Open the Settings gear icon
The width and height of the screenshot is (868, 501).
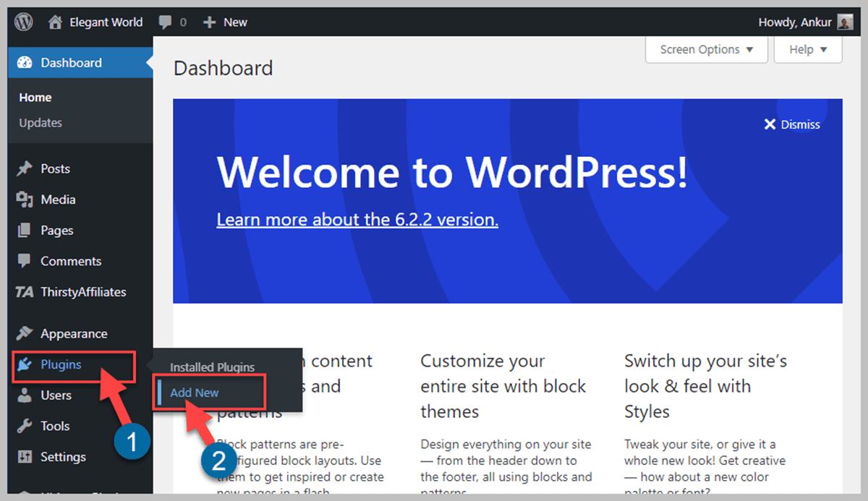(x=24, y=456)
